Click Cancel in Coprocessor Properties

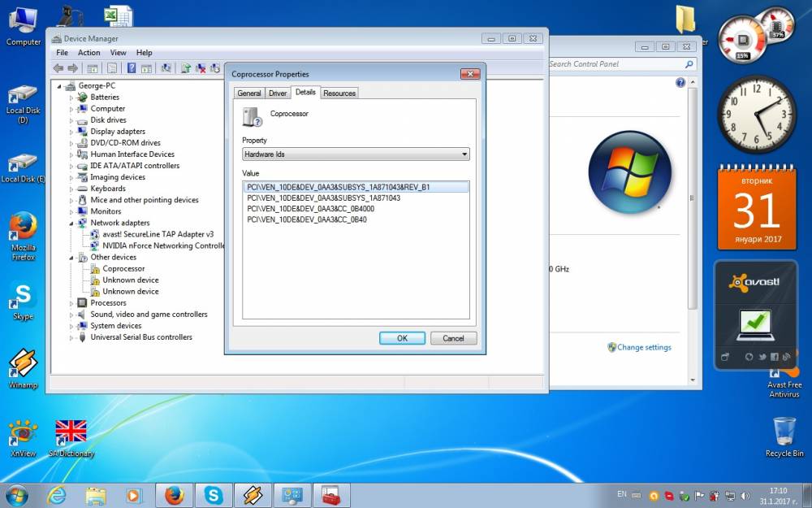pos(454,338)
